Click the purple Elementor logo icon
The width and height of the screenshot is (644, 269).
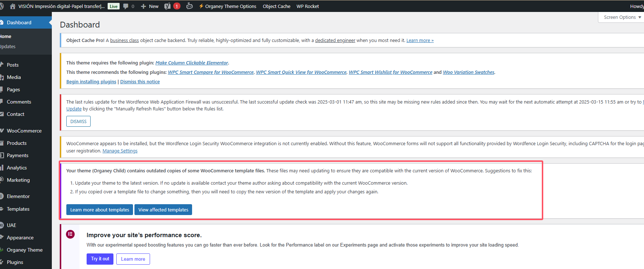pos(70,234)
